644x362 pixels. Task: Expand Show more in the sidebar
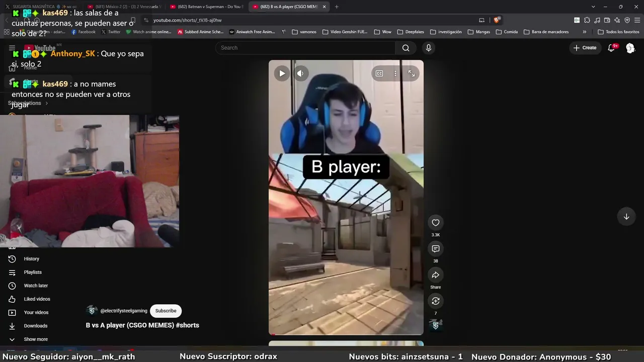(x=36, y=339)
